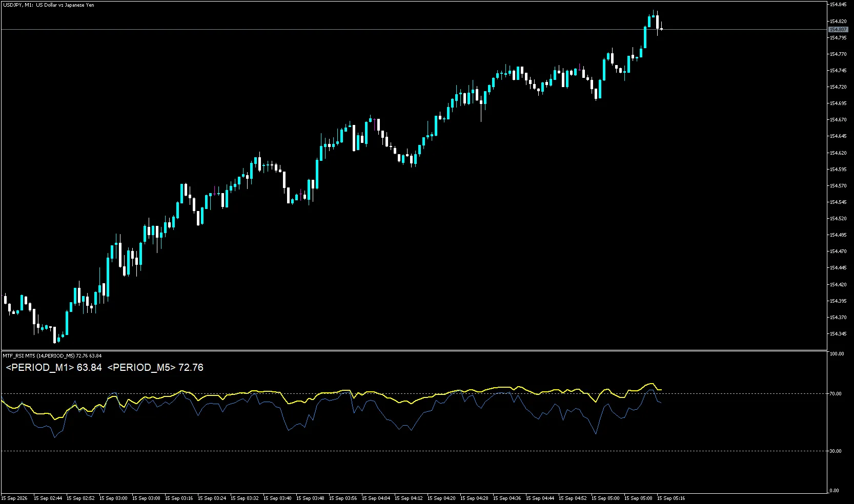Viewport: 854px width, 504px height.
Task: Click the 154.845 price axis label
Action: (x=838, y=5)
